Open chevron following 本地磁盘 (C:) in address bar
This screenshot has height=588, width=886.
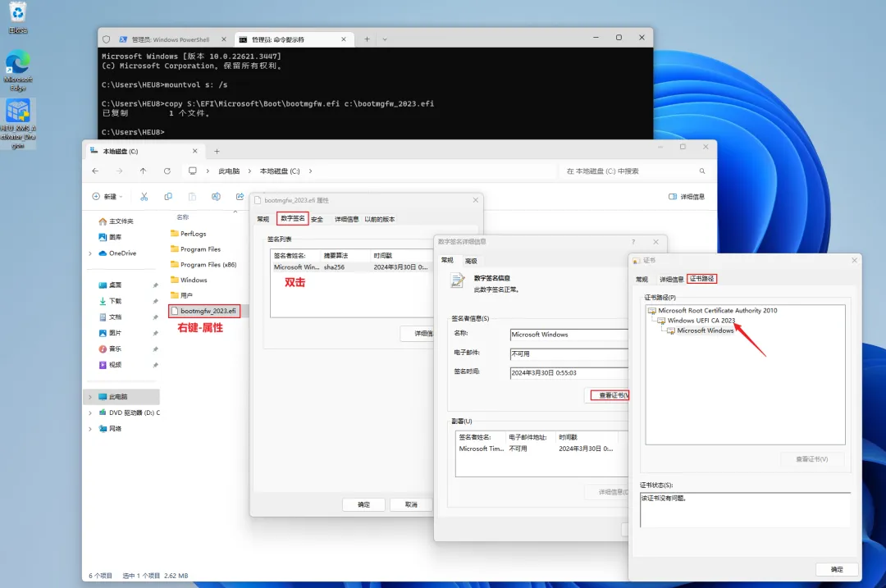point(310,171)
